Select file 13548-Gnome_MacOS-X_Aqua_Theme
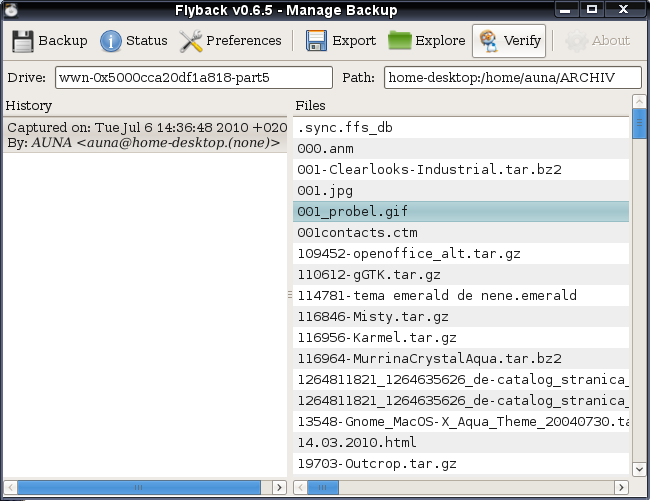The height and width of the screenshot is (501, 650). click(461, 421)
